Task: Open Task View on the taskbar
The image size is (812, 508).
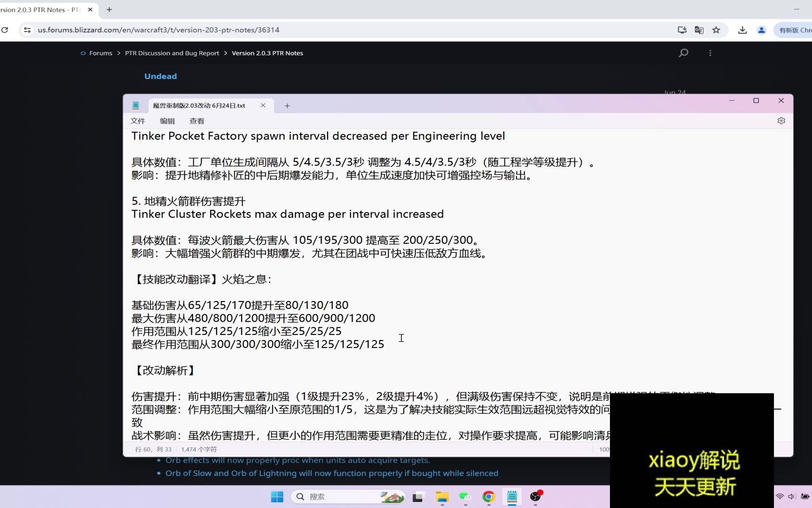Action: pos(418,497)
